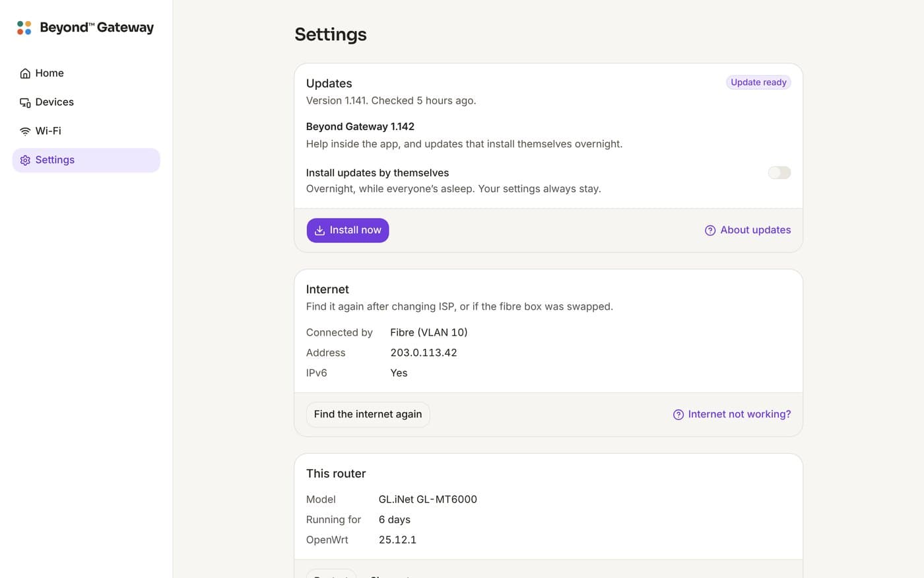Click the Help inside the app release note
924x578 pixels.
[x=464, y=144]
